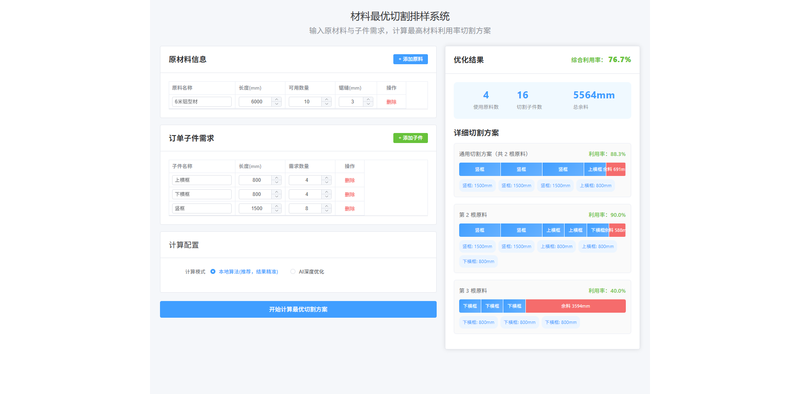Decrease the 下横框 length with the down arrow
Image resolution: width=800 pixels, height=394 pixels.
click(x=277, y=196)
